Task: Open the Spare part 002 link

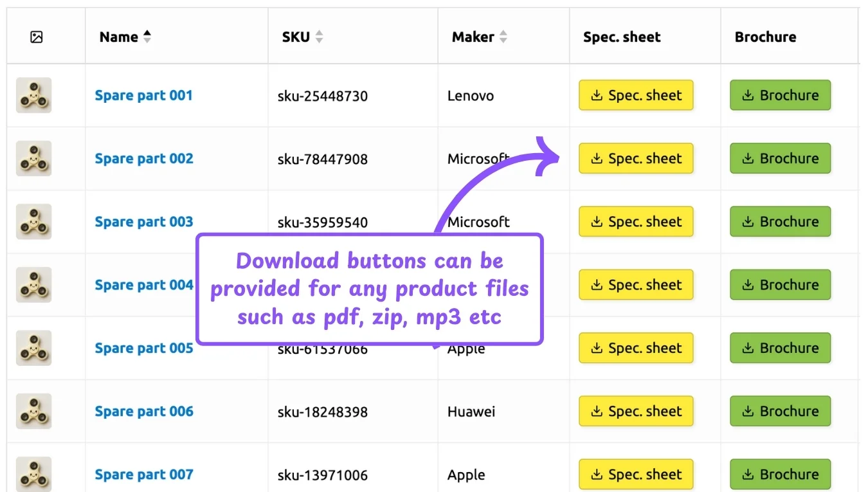Action: coord(144,158)
